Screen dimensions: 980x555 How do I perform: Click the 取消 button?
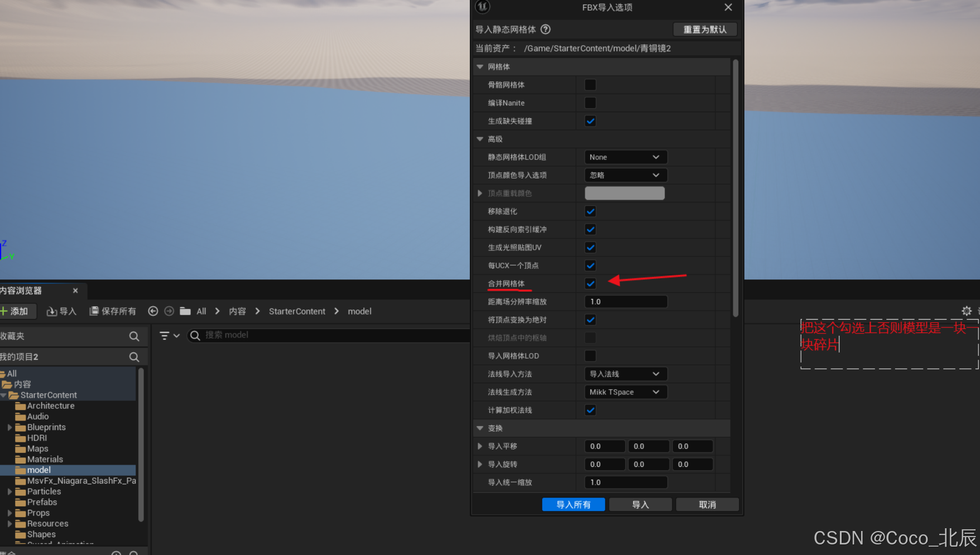coord(707,505)
